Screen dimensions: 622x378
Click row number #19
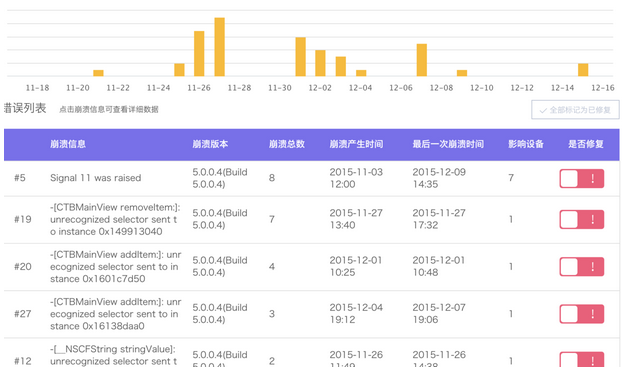point(23,219)
